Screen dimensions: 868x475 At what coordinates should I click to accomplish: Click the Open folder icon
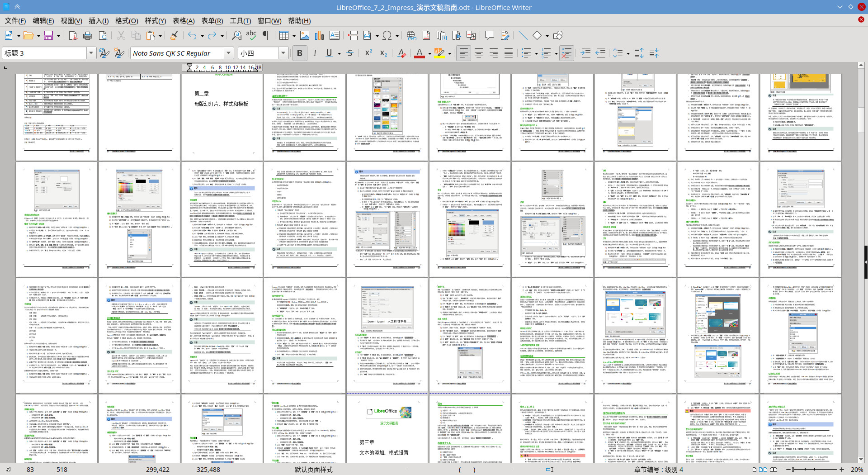(28, 35)
